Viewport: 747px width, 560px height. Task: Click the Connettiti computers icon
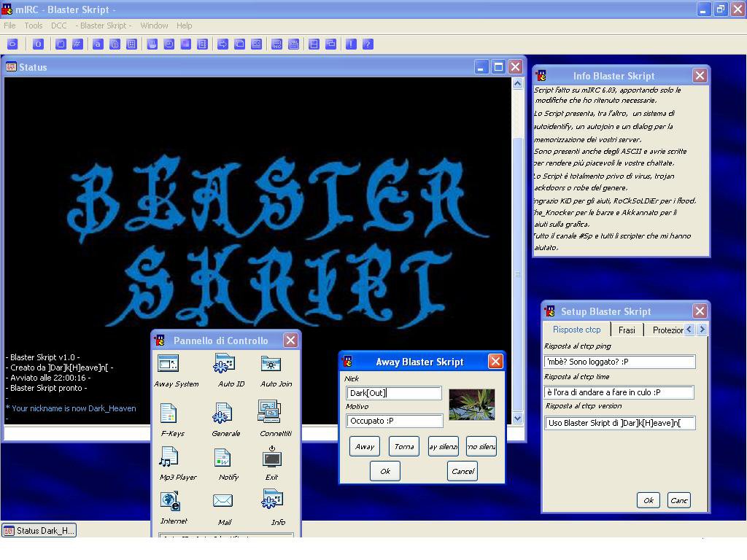tap(270, 413)
